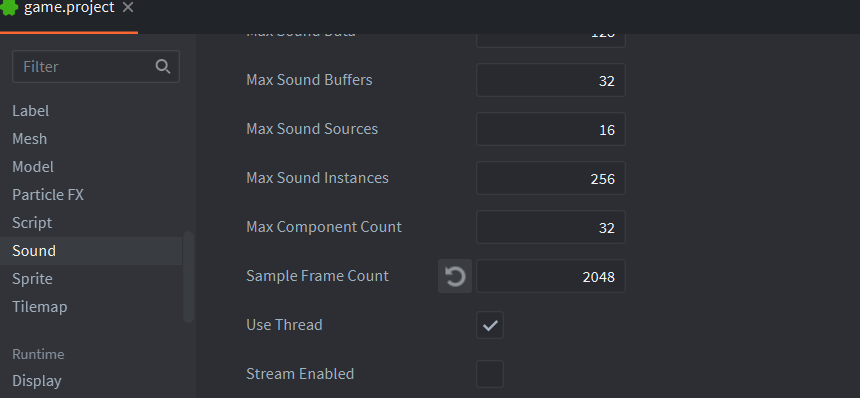Go to Particle FX settings
The image size is (860, 398).
click(48, 195)
